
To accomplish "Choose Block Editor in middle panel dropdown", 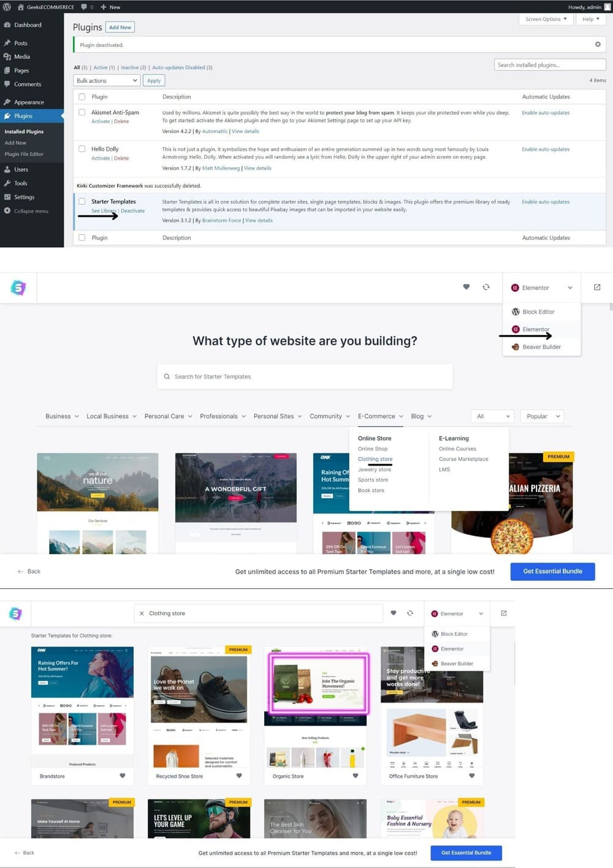I will 542,312.
